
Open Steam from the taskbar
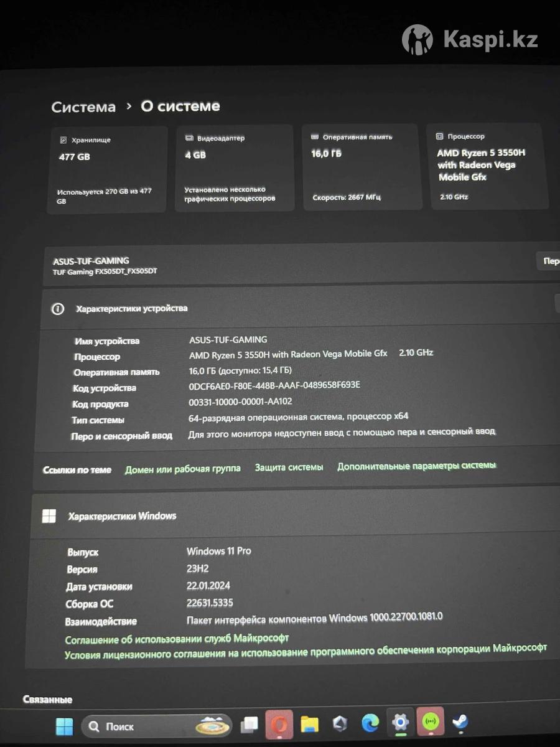460,722
